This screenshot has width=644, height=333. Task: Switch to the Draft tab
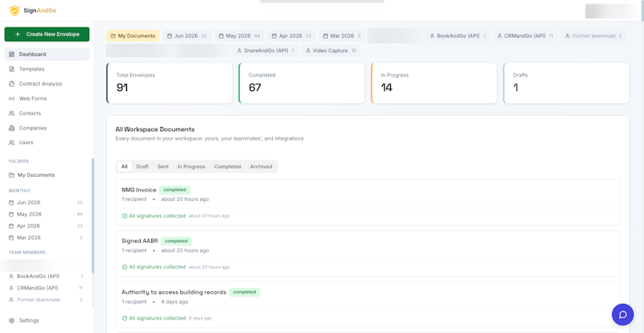(x=143, y=166)
